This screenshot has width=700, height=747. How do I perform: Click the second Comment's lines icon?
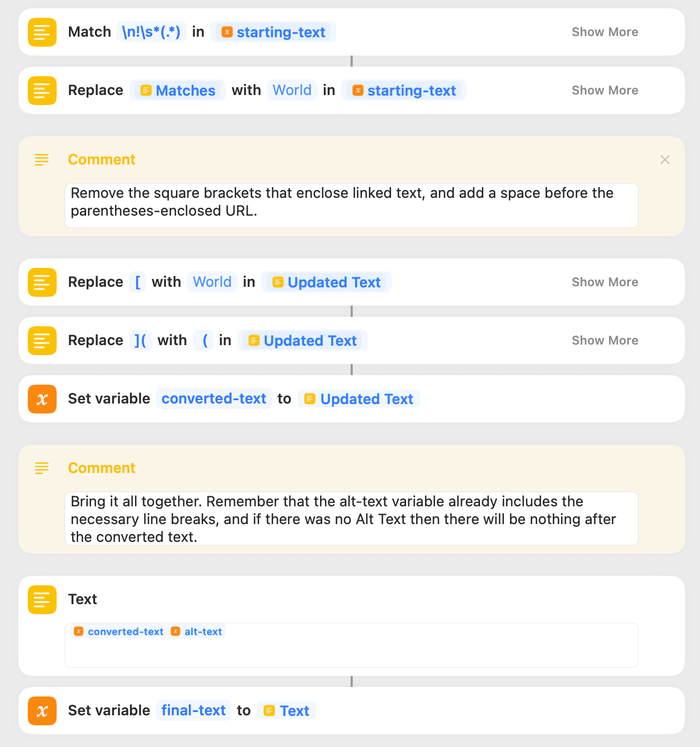point(42,469)
